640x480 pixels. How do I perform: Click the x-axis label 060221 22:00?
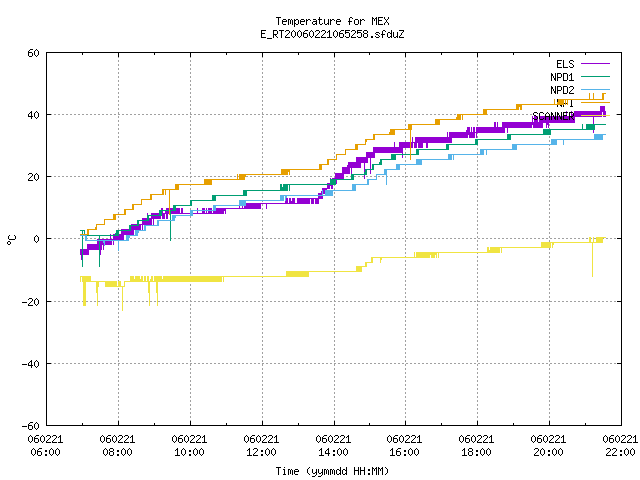click(x=620, y=446)
